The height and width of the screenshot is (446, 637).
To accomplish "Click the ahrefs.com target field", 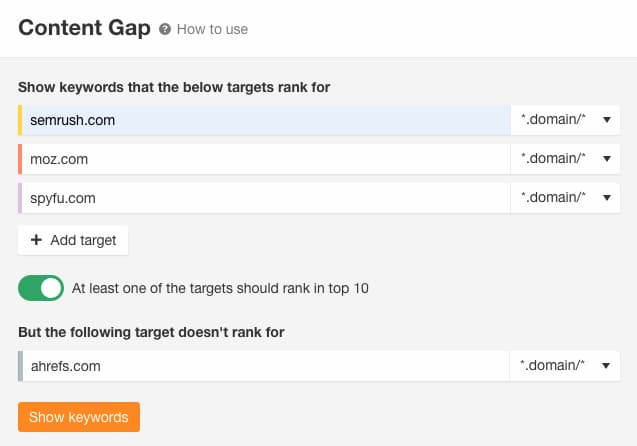I will click(x=265, y=366).
